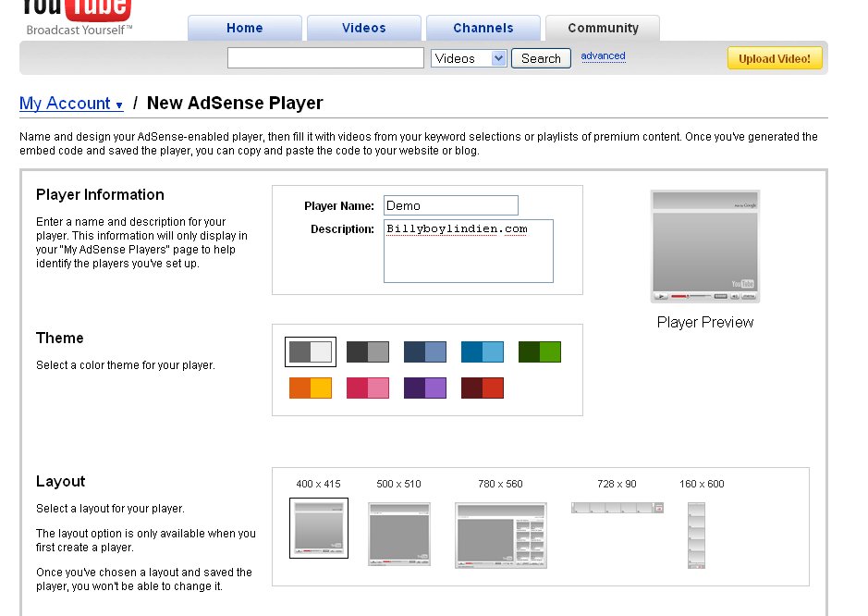The height and width of the screenshot is (616, 868).
Task: Select the light blue theme swatch
Action: (483, 351)
